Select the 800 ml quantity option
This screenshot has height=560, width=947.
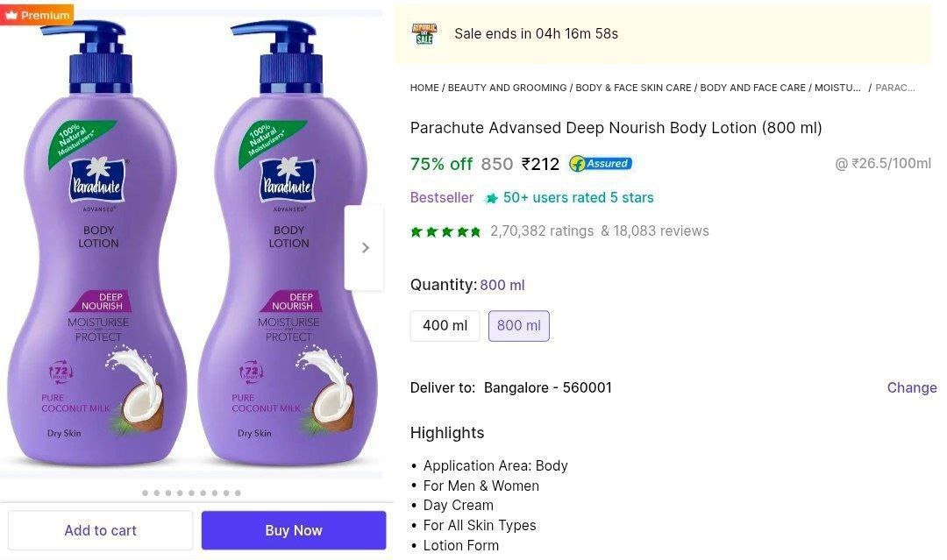(519, 326)
